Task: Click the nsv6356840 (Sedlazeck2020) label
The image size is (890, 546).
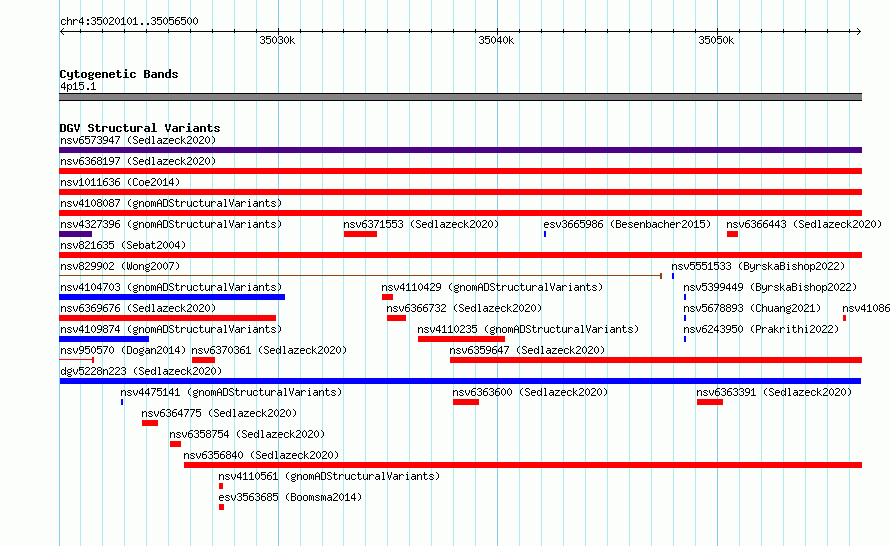Action: [x=261, y=455]
